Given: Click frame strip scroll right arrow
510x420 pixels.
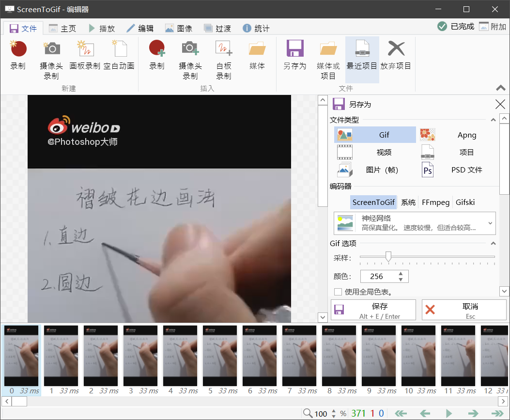Looking at the screenshot, I should [x=503, y=402].
